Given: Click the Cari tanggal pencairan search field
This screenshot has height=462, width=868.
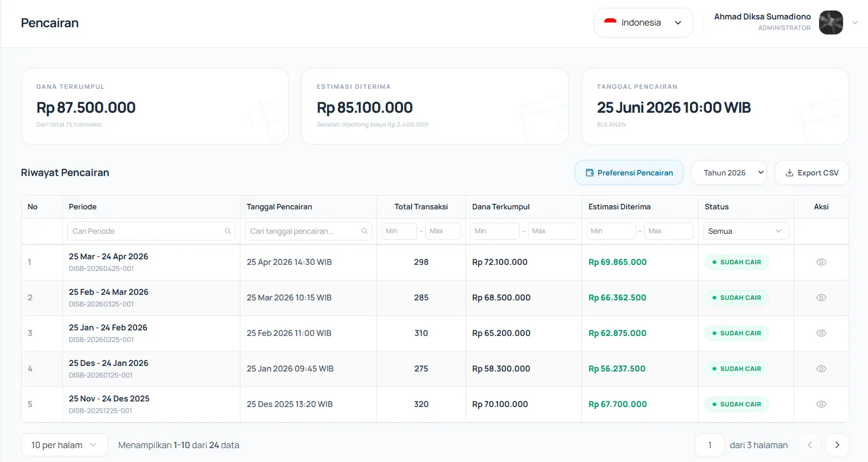Looking at the screenshot, I should (x=308, y=231).
